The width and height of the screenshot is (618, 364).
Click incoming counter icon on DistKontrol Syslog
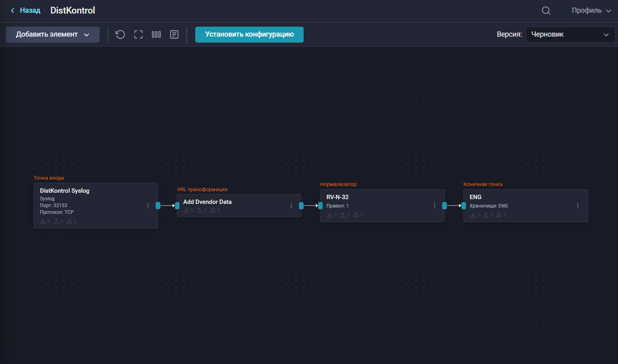click(43, 221)
